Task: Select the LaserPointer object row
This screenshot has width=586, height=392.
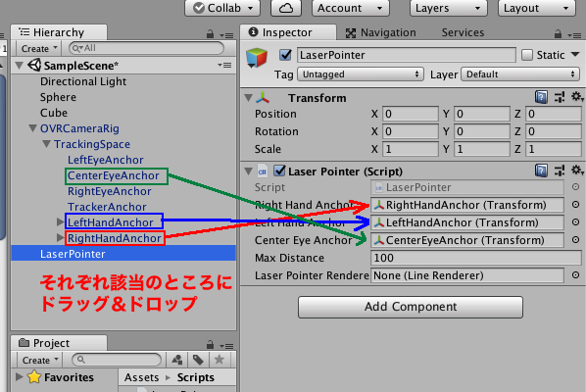Action: click(123, 254)
